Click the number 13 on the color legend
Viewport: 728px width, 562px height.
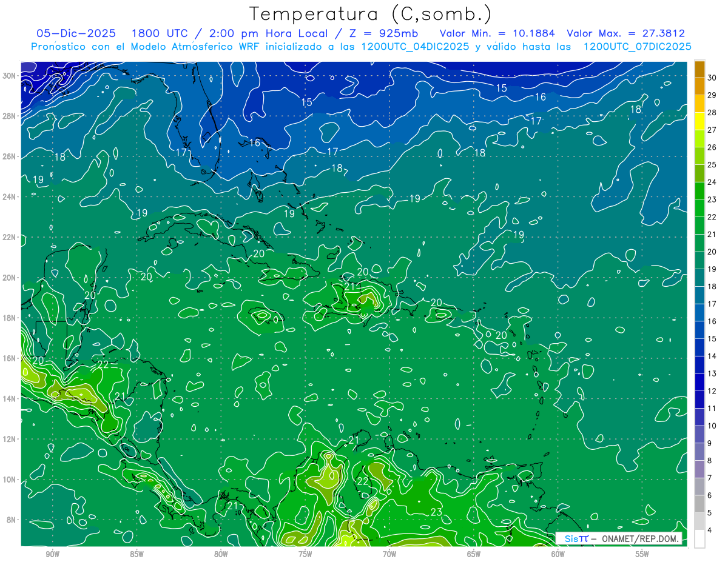[x=712, y=373]
